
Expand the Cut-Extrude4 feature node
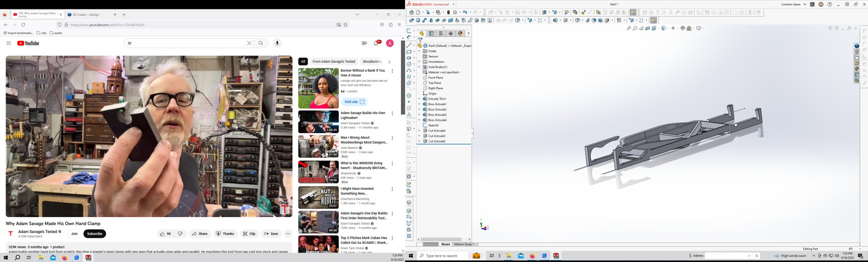click(419, 131)
